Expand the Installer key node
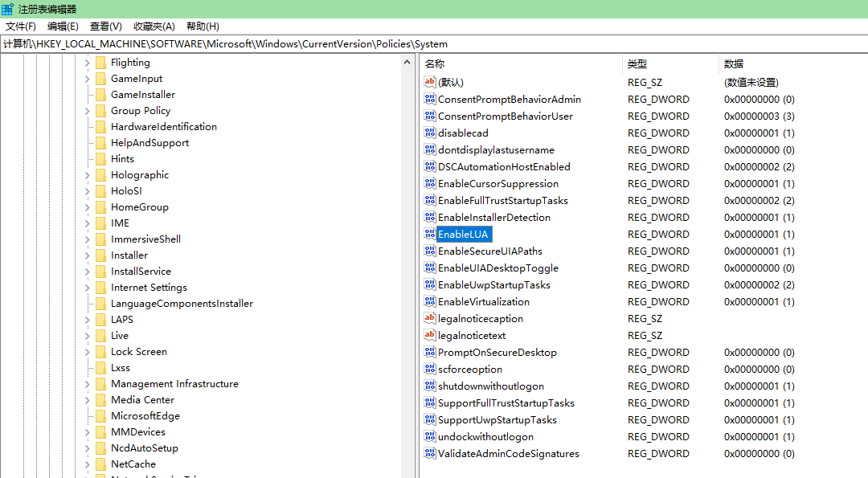 87,255
